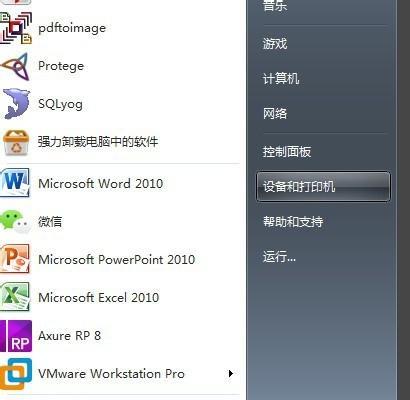Click the Axure RP 8 icon
Screen dimensions: 410x400
pyautogui.click(x=16, y=336)
